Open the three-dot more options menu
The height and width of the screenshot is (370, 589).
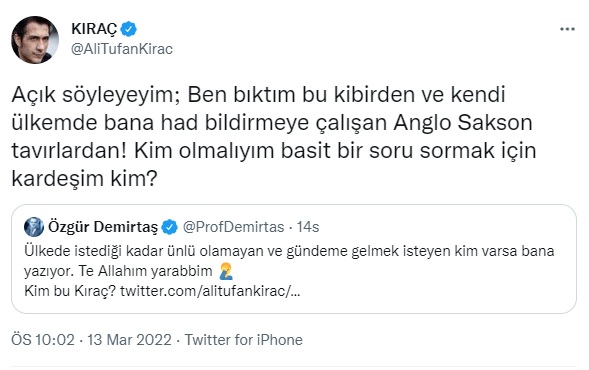567,29
